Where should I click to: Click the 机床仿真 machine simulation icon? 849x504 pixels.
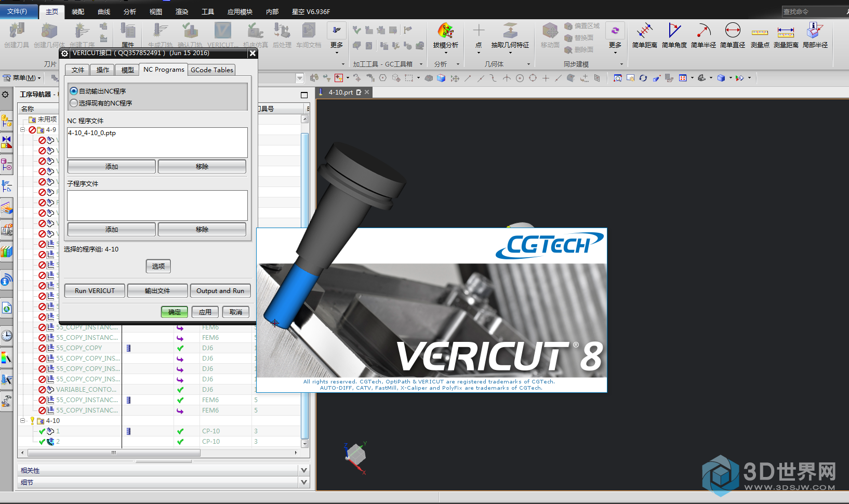click(255, 35)
